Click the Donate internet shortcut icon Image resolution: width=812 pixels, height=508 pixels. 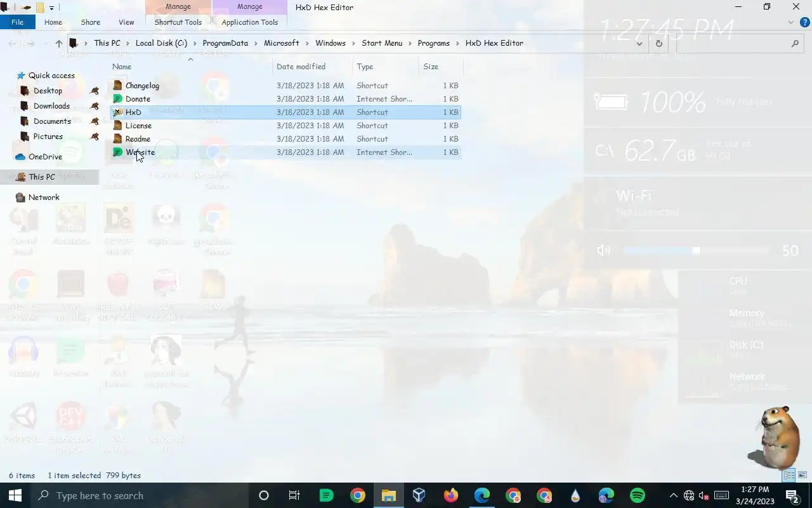coord(117,99)
